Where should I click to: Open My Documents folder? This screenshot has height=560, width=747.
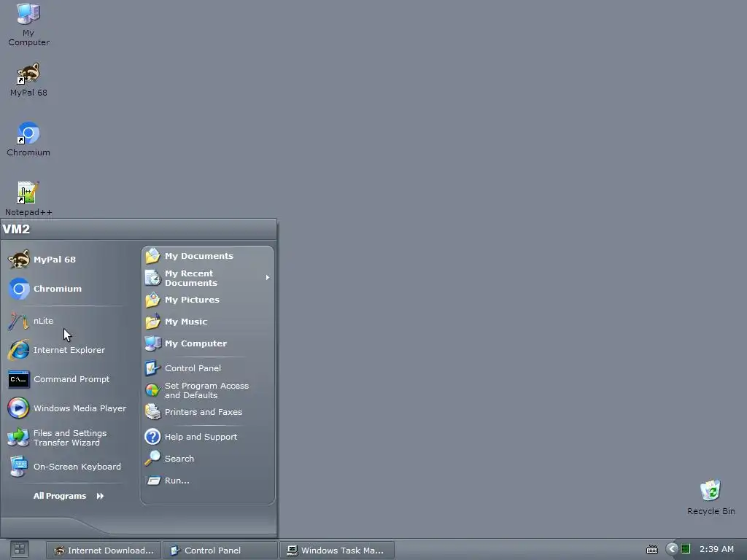(x=208, y=256)
